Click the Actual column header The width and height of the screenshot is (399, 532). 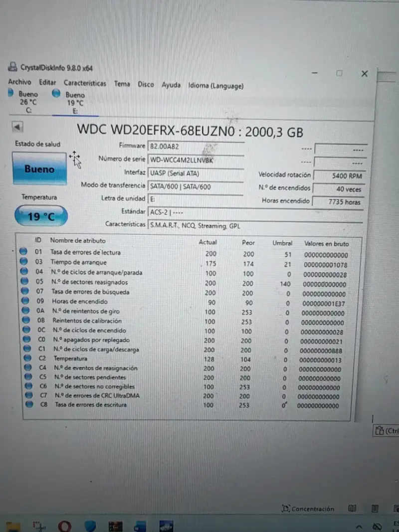tap(207, 242)
